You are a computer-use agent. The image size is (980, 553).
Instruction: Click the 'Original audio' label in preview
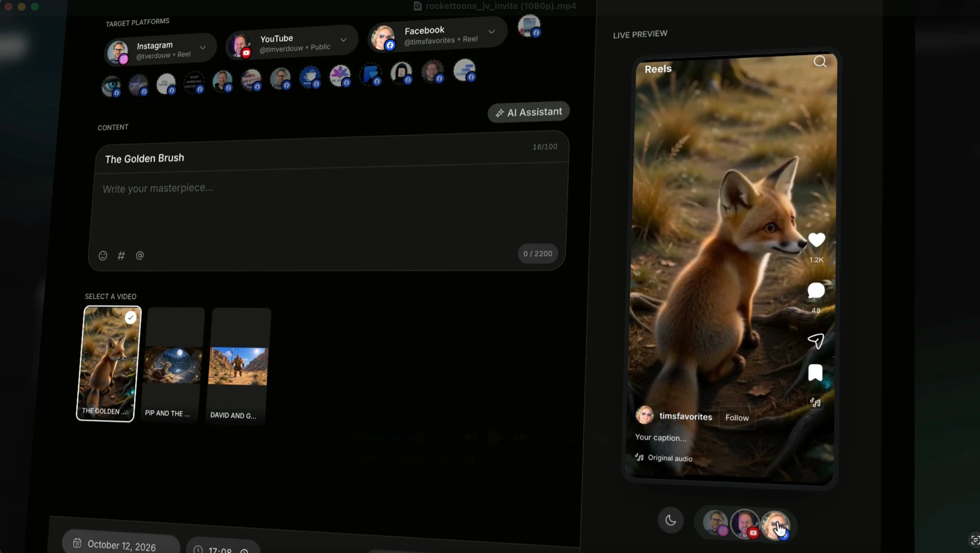pos(670,458)
